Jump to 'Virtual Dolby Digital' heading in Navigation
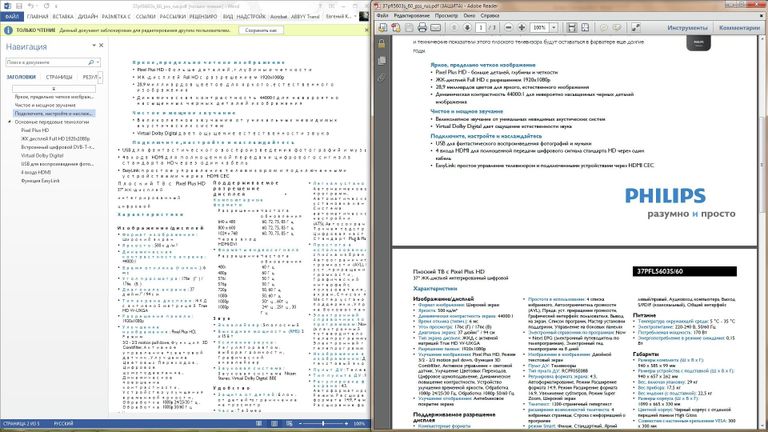 coord(42,155)
